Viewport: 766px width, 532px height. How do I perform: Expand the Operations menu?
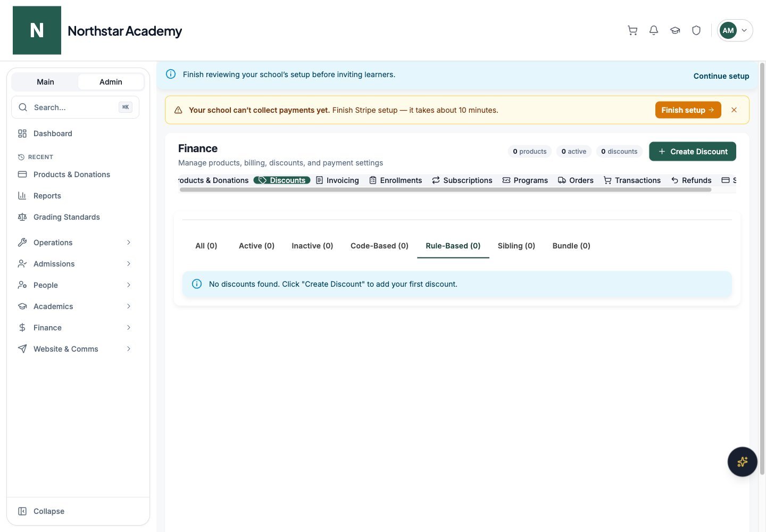pos(75,243)
